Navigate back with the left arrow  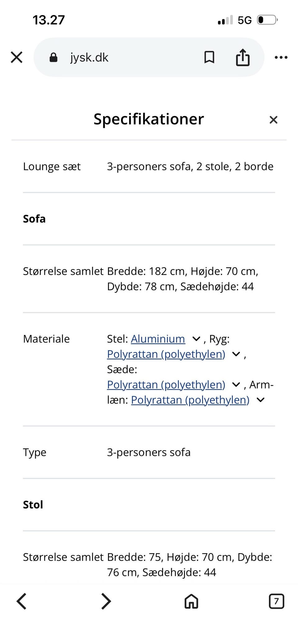(x=21, y=601)
